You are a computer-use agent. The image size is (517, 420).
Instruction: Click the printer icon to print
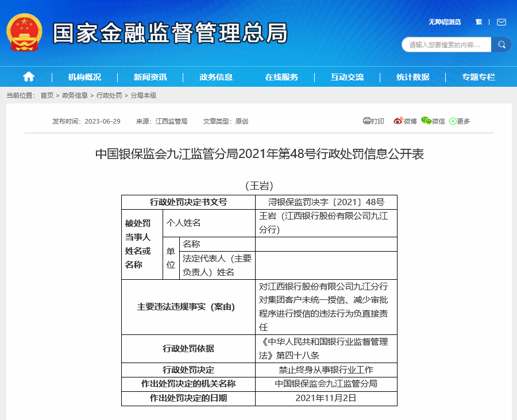point(367,121)
